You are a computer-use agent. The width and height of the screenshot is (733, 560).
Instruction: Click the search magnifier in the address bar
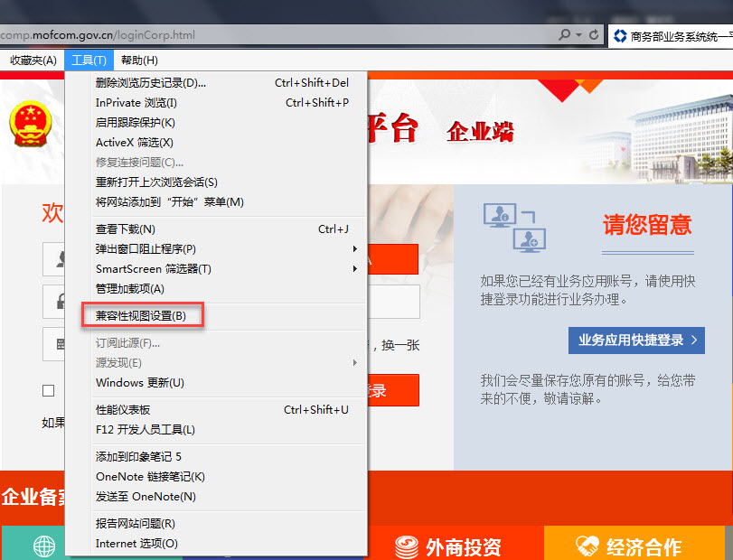pyautogui.click(x=564, y=33)
